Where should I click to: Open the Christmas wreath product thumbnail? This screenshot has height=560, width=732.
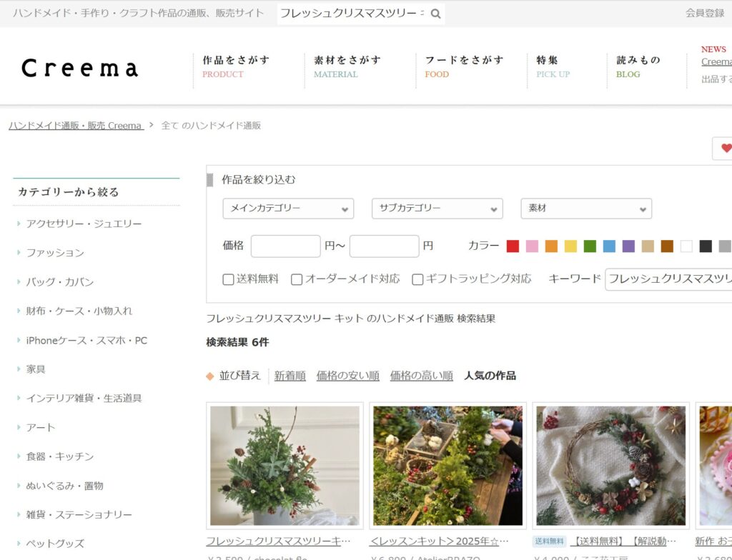click(x=610, y=466)
